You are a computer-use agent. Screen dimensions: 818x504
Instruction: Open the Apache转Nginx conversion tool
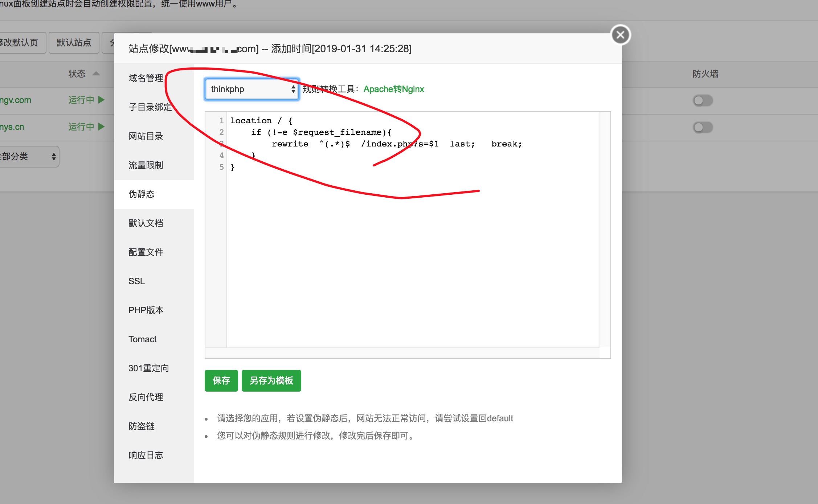(x=393, y=89)
